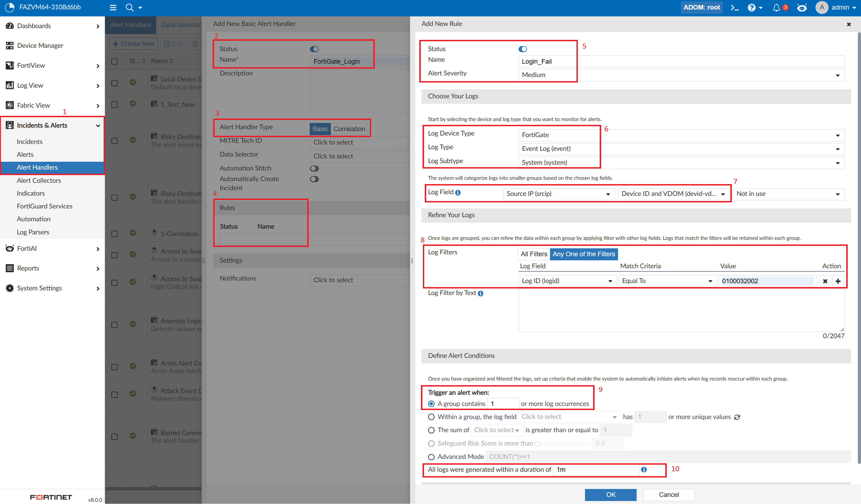Open the Log Subtype dropdown
Screen dimensions: 861x504
(x=681, y=163)
